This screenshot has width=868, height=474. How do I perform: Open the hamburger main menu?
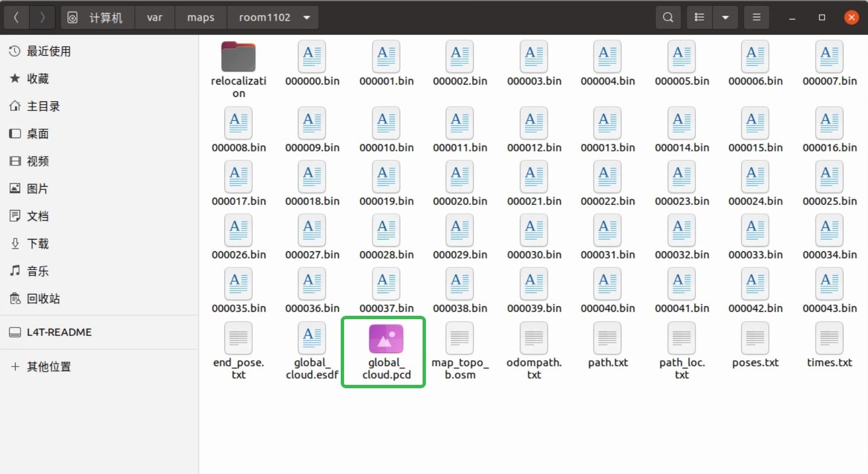pos(756,17)
